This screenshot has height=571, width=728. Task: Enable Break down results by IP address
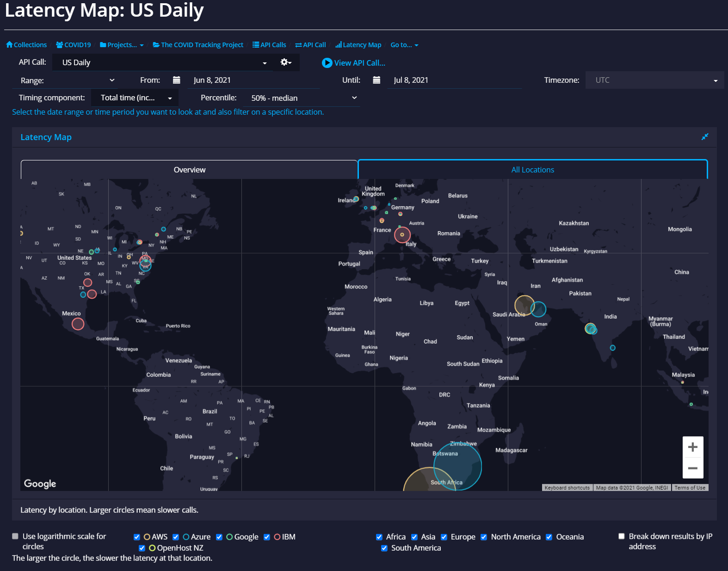622,536
